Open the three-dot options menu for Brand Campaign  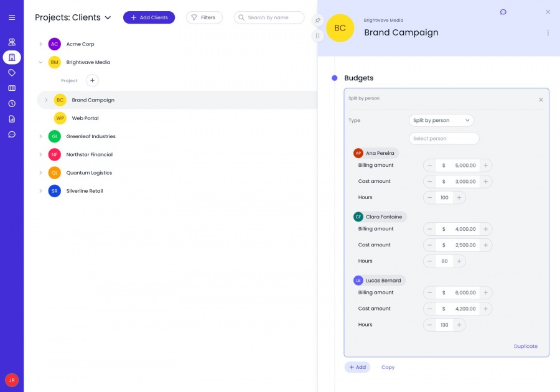[x=548, y=33]
